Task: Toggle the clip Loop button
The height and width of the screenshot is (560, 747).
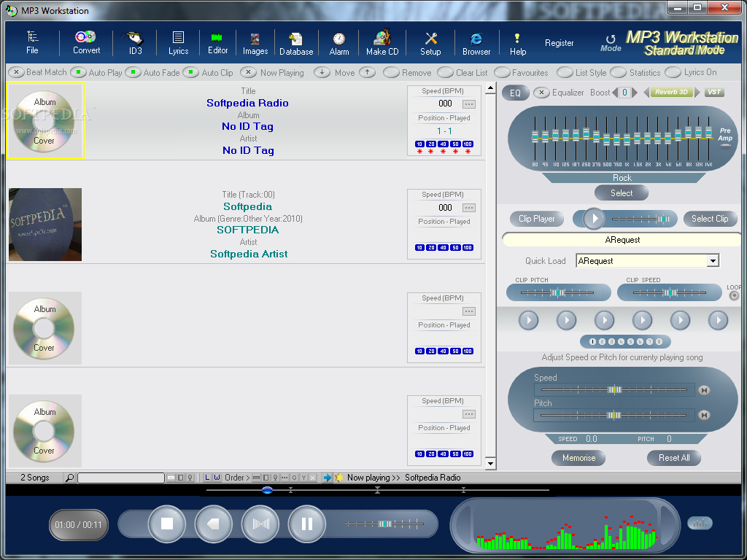Action: pyautogui.click(x=734, y=295)
